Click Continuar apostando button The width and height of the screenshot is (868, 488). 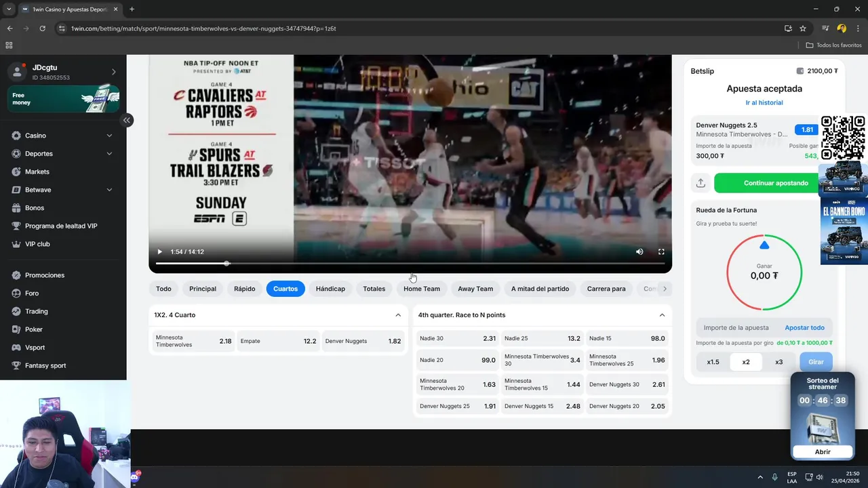pos(776,183)
